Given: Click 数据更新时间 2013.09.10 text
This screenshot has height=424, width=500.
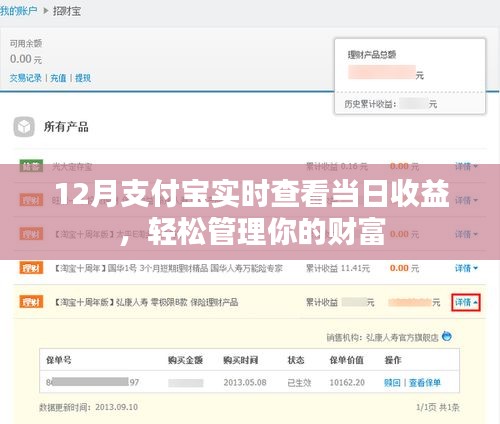Looking at the screenshot, I should point(88,407).
